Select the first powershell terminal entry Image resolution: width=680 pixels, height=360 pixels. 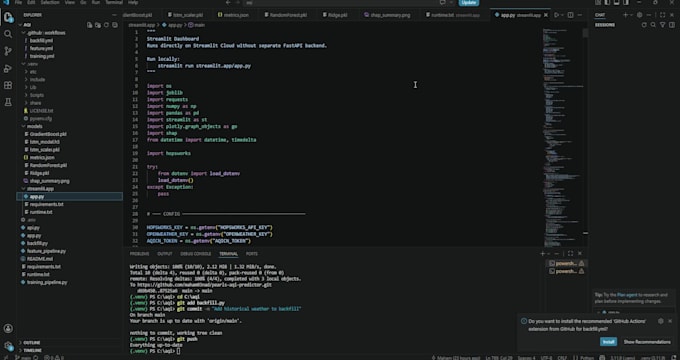click(566, 264)
